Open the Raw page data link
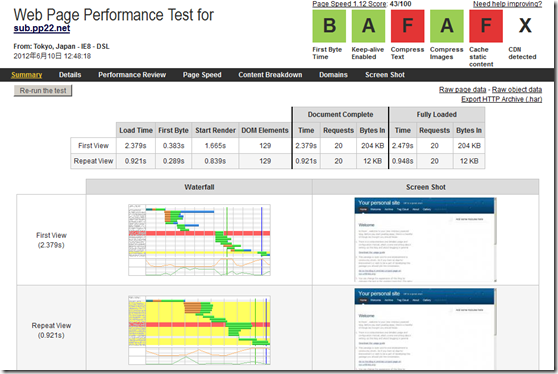 point(462,90)
